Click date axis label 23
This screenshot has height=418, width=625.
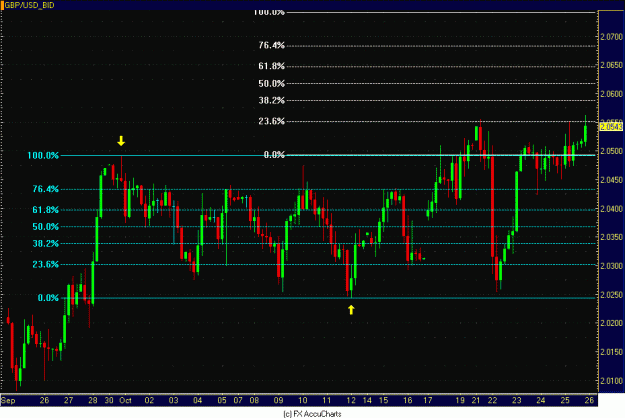pyautogui.click(x=517, y=400)
